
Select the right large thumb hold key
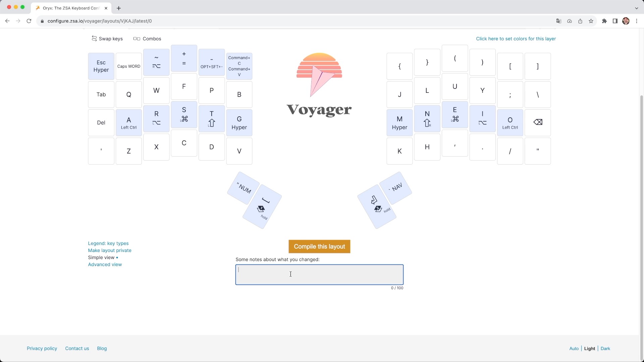[x=377, y=207]
